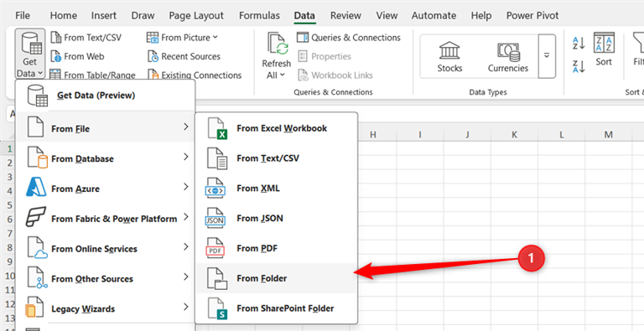Expand the From Online Services submenu
Image resolution: width=644 pixels, height=331 pixels.
105,248
